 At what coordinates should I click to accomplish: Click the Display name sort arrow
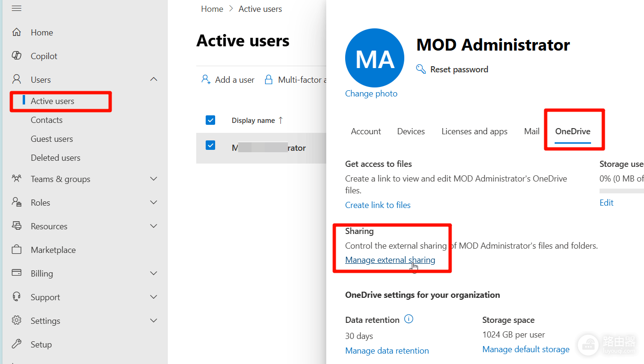tap(281, 120)
